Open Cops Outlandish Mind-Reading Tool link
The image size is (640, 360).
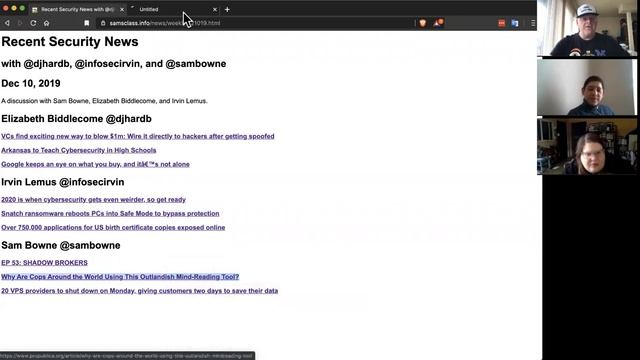120,277
